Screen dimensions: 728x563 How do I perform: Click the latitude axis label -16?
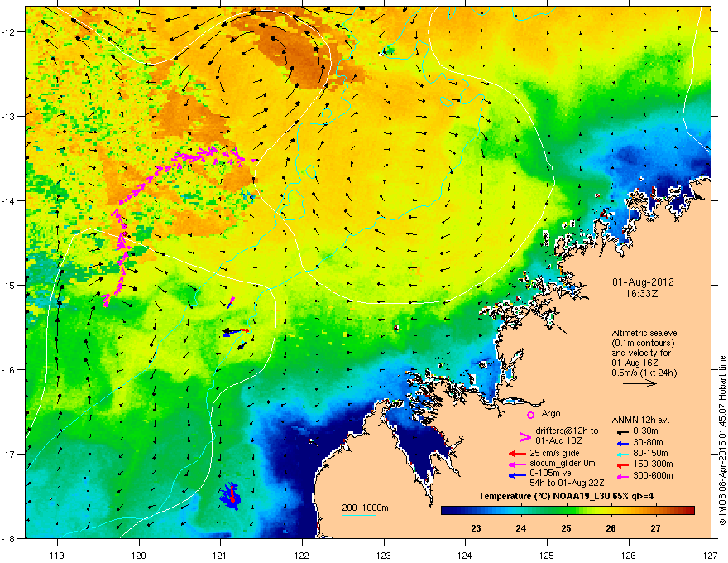click(x=9, y=370)
